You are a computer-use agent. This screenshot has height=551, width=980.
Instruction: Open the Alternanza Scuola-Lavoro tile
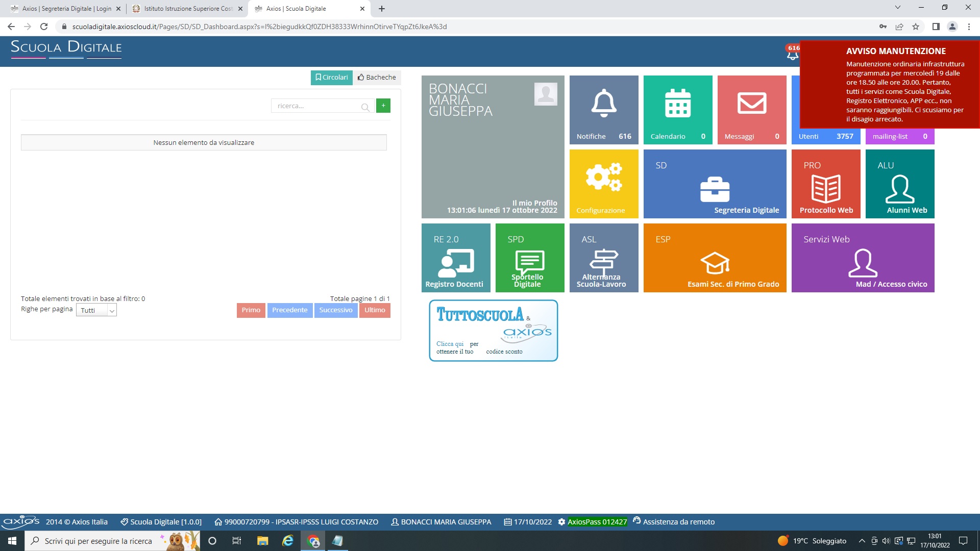pos(604,258)
